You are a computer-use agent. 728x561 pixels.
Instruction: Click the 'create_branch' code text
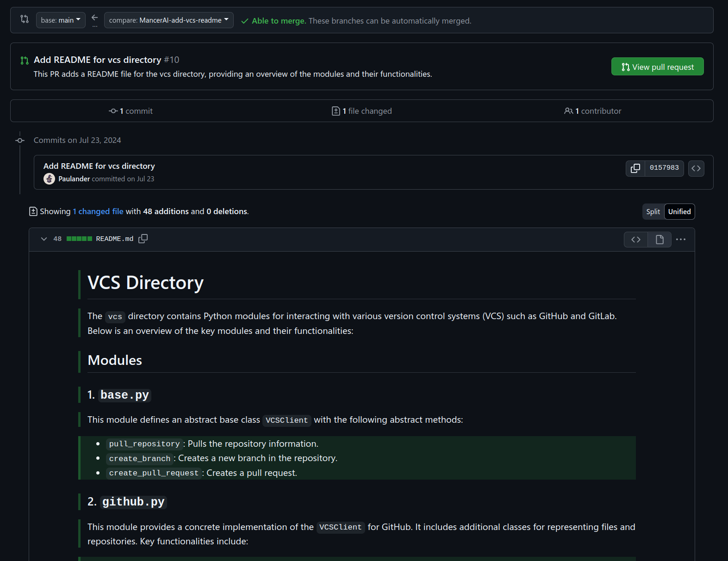point(140,458)
